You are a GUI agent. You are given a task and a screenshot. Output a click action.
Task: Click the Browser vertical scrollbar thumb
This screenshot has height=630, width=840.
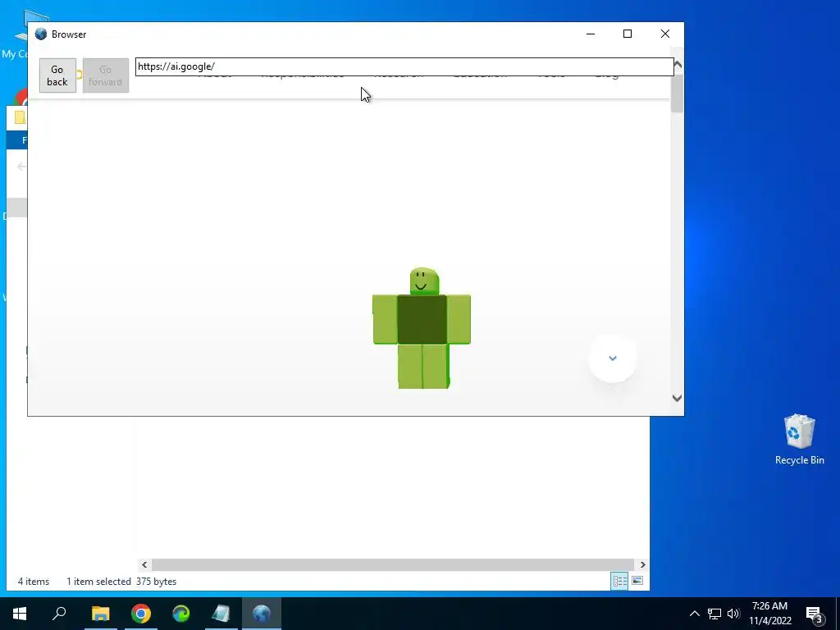pyautogui.click(x=677, y=94)
